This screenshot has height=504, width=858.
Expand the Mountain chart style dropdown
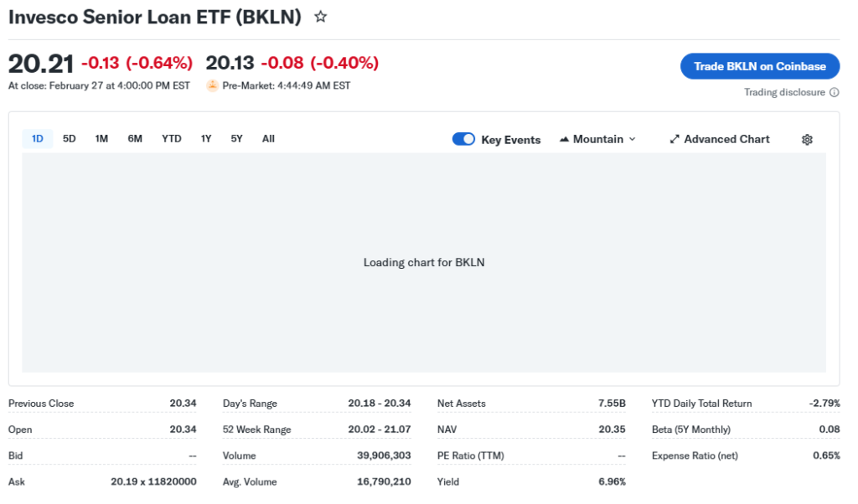click(x=632, y=140)
